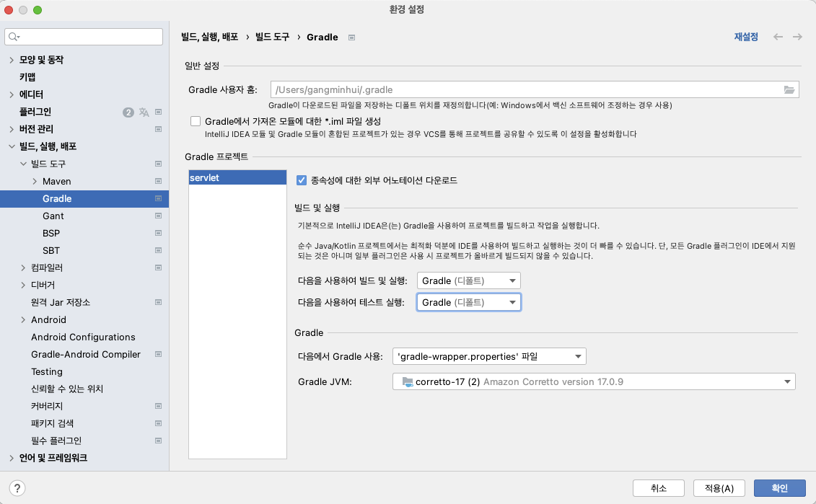Expand the 버전 관리 section
Screen dimensions: 816x504
[12, 129]
